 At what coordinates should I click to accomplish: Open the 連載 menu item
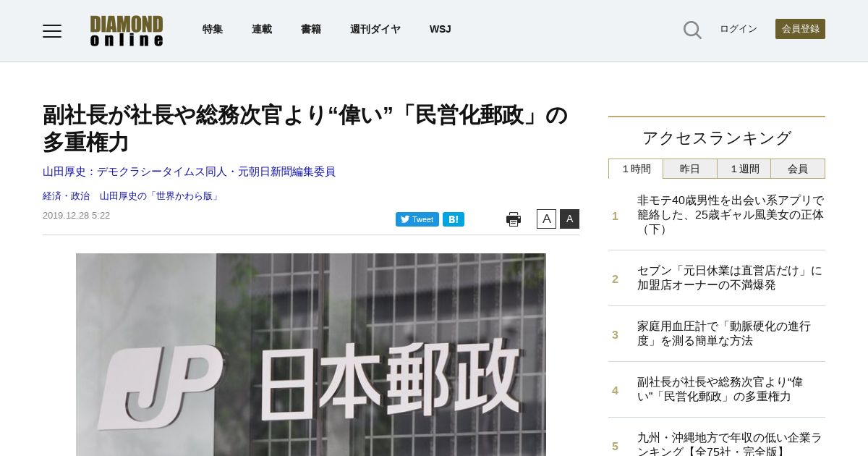(x=262, y=29)
